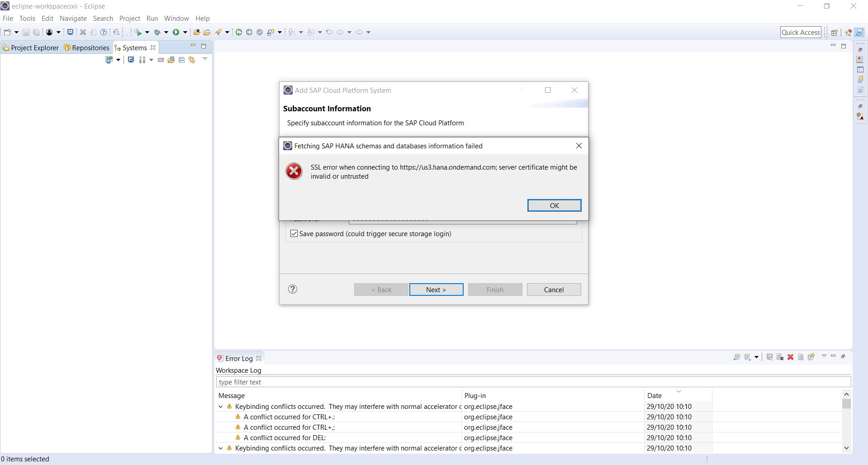The height and width of the screenshot is (465, 868).
Task: Switch to the Repositories tab
Action: click(87, 47)
